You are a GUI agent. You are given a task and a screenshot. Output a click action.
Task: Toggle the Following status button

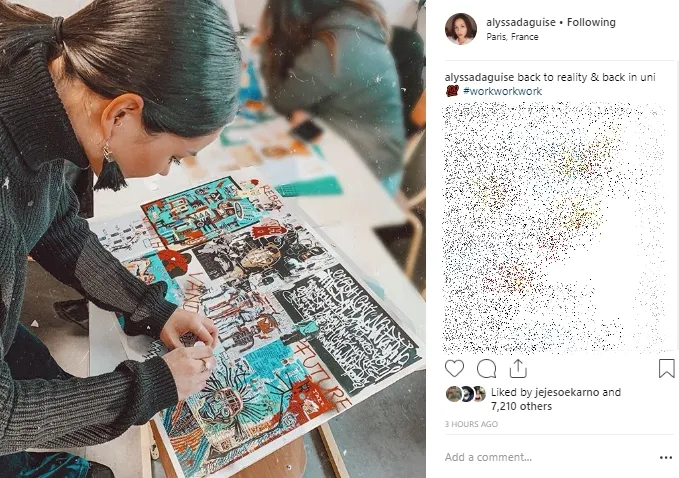591,22
